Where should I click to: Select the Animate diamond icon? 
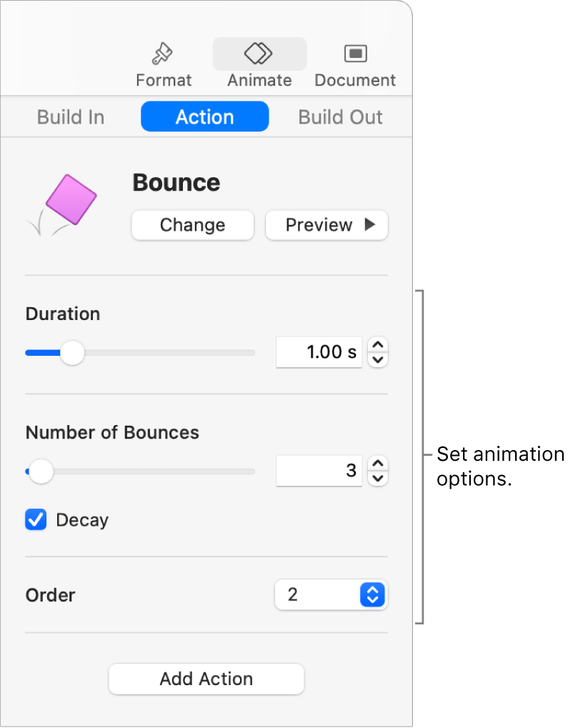pyautogui.click(x=259, y=54)
